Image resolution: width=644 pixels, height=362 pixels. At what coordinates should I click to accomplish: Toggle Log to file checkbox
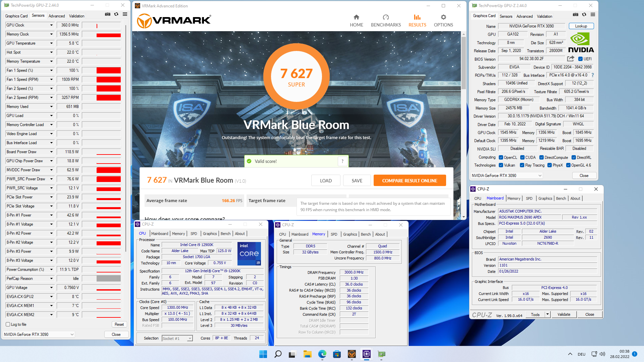pos(8,324)
